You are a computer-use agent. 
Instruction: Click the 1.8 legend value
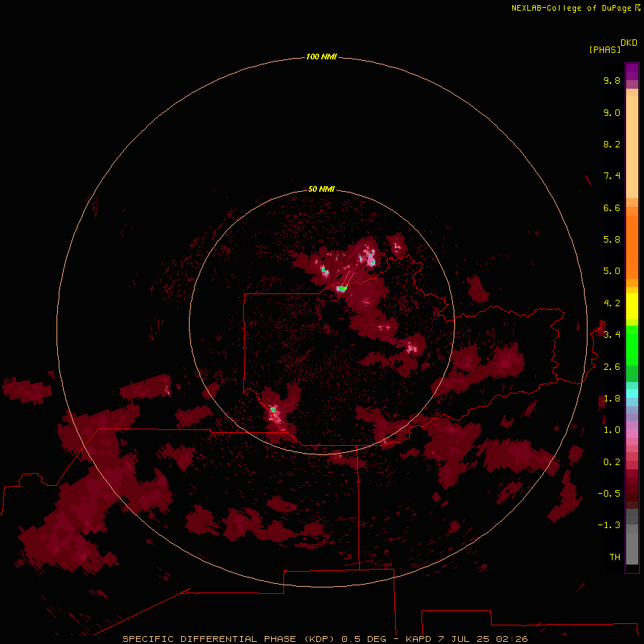(x=612, y=399)
